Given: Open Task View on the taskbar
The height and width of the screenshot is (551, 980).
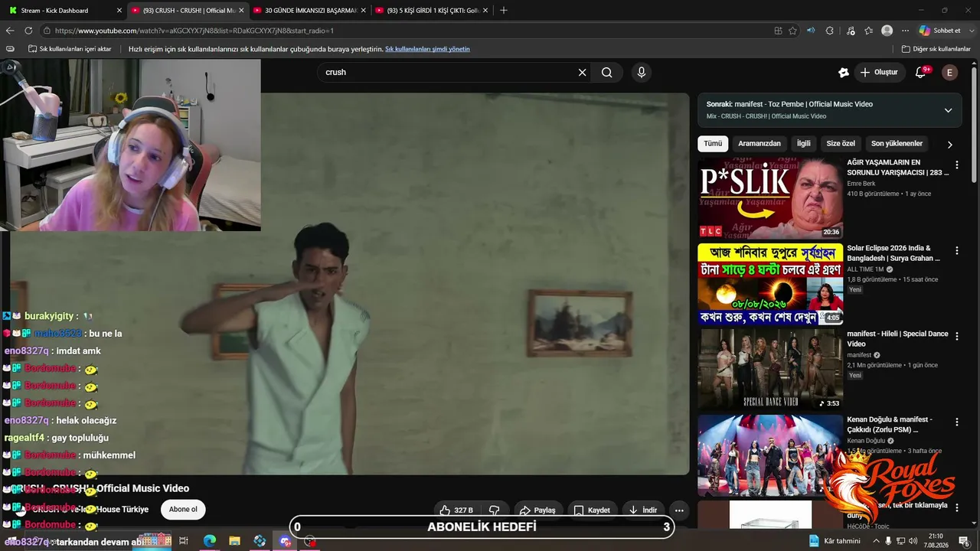Looking at the screenshot, I should pyautogui.click(x=184, y=541).
